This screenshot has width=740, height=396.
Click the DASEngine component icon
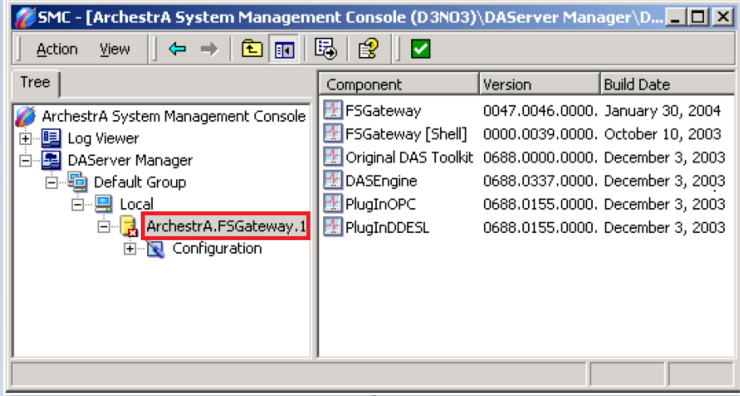333,180
